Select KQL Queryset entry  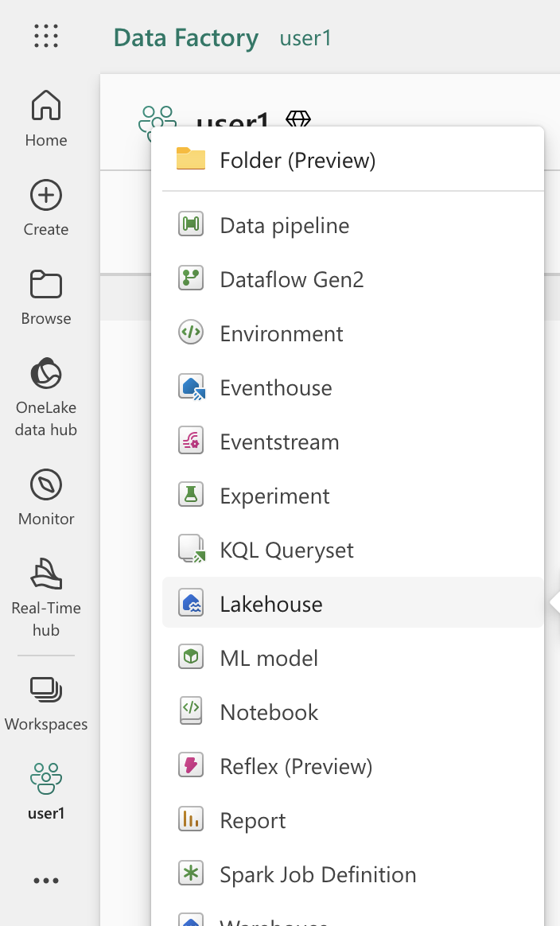(353, 550)
